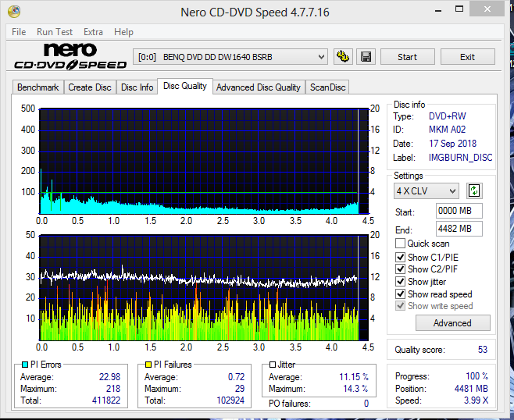The height and width of the screenshot is (420, 514).
Task: Open the File menu
Action: [x=19, y=32]
